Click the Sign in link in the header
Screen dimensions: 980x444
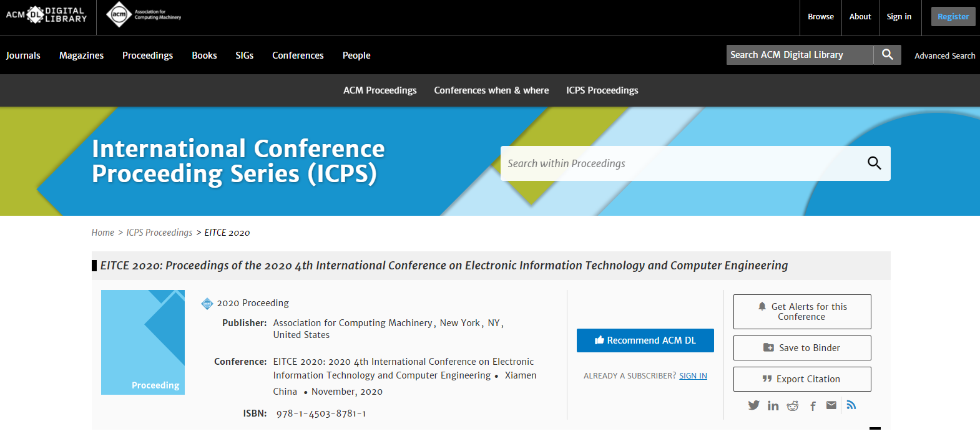click(899, 17)
